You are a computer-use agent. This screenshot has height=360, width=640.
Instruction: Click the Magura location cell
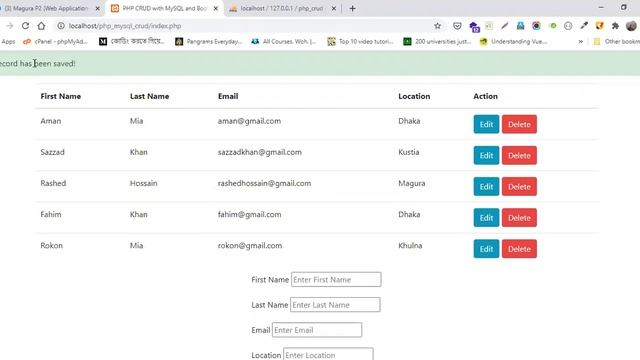(411, 183)
